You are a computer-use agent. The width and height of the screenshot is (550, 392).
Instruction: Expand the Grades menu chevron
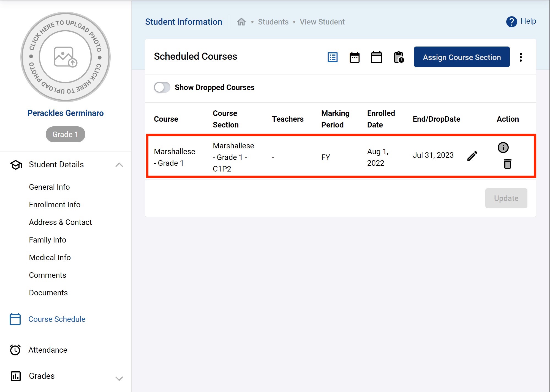pos(119,379)
